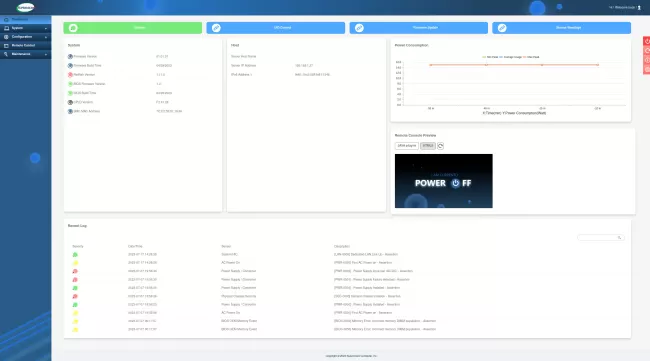Image resolution: width=650 pixels, height=361 pixels.
Task: Toggle the first legend entry in power chart
Action: 490,57
